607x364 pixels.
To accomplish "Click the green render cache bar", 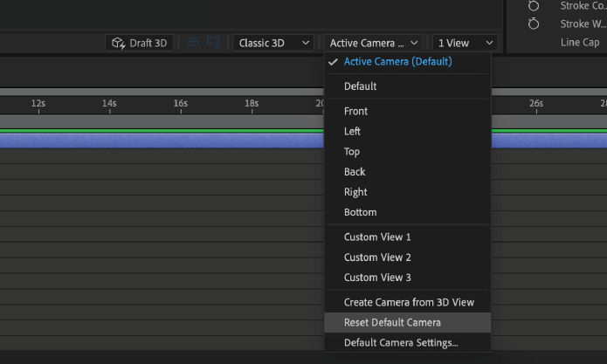I will tap(162, 131).
